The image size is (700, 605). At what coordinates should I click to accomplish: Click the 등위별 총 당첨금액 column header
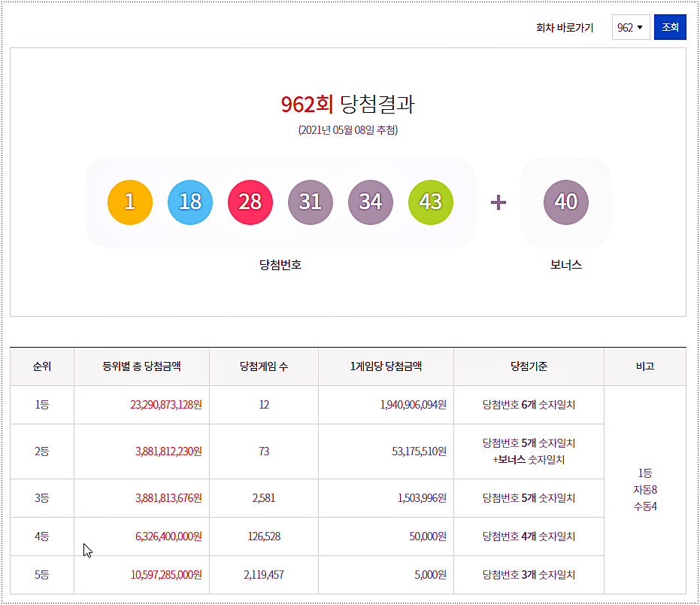click(141, 366)
